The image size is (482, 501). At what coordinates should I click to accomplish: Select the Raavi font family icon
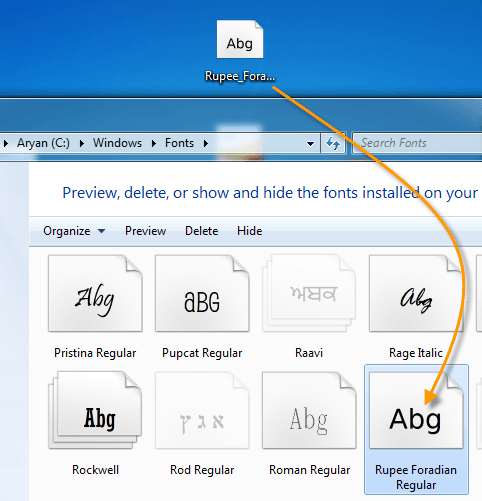[309, 293]
